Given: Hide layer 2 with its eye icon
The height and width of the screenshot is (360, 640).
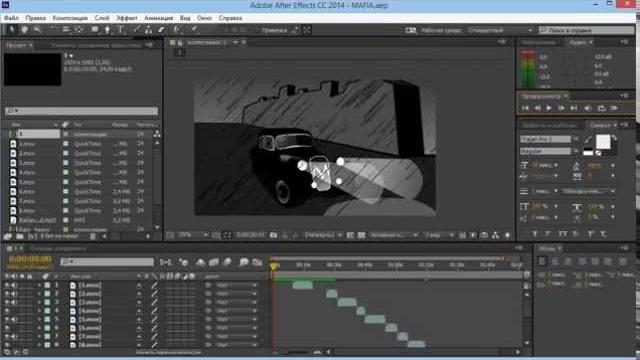Looking at the screenshot, I should pos(7,294).
